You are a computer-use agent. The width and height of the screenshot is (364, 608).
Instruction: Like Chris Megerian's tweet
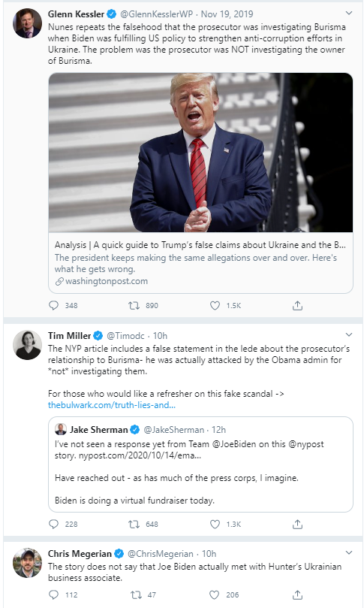[214, 594]
